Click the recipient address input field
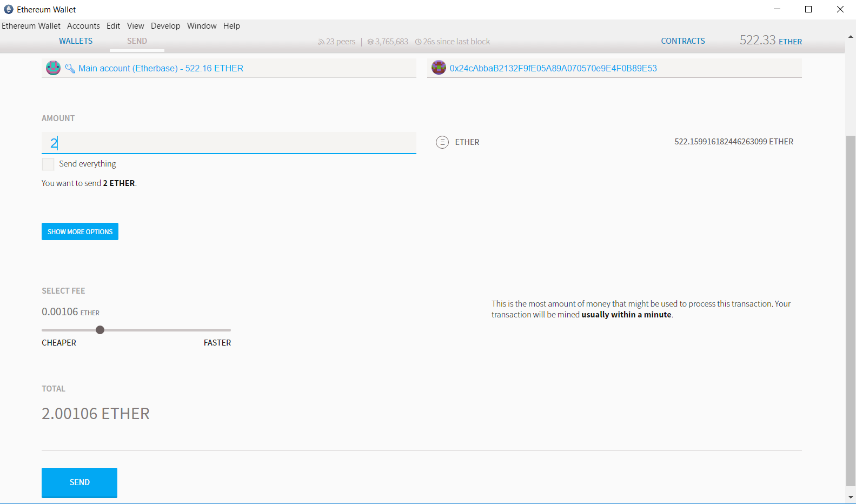Screen dimensions: 856x504 [x=614, y=68]
